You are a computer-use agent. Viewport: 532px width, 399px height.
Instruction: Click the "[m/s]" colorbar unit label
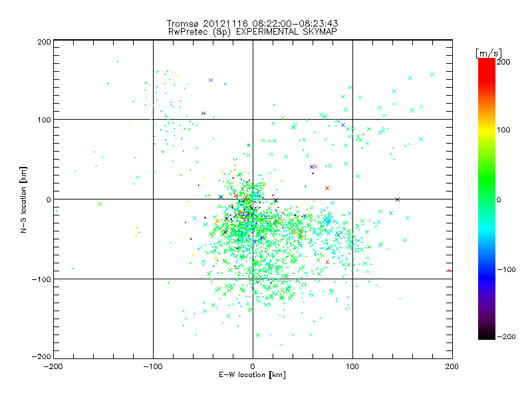[489, 53]
